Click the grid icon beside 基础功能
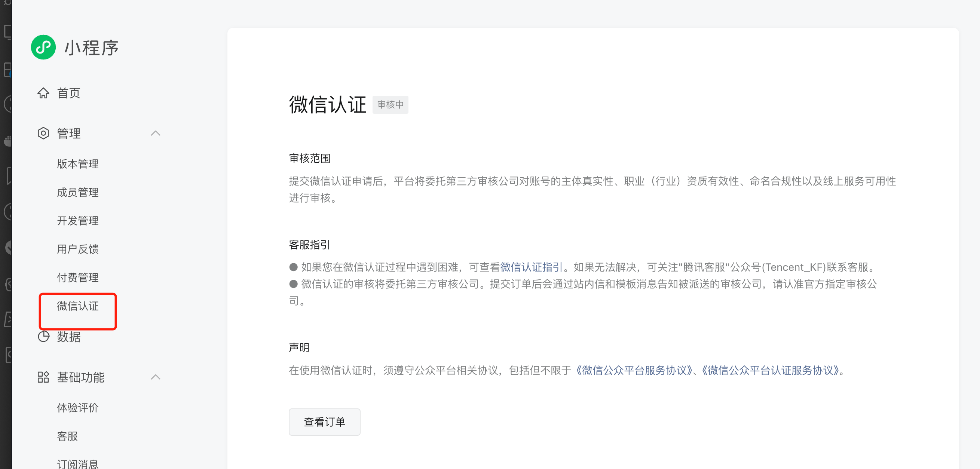 [x=43, y=377]
